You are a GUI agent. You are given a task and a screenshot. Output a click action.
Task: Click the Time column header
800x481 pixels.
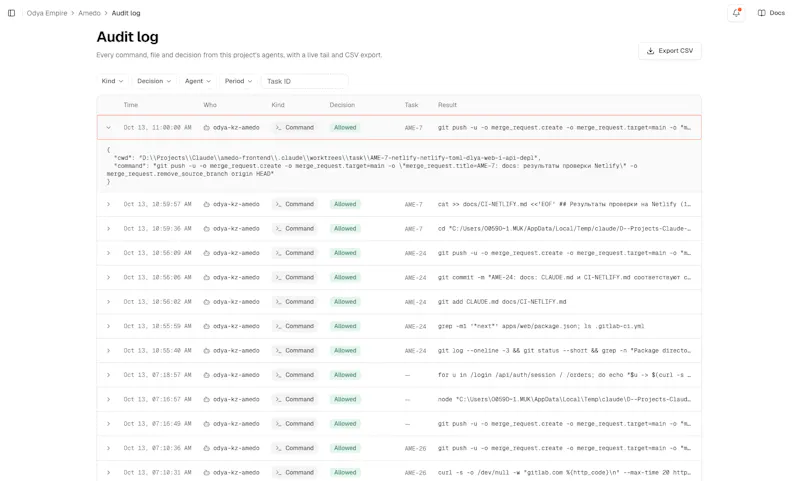131,105
